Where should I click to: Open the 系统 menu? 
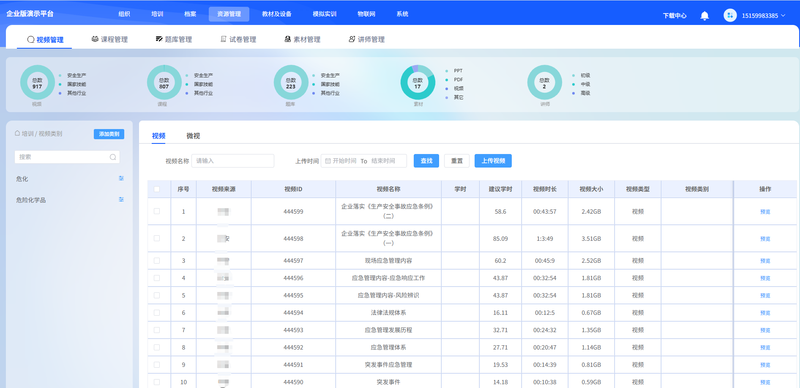[402, 14]
